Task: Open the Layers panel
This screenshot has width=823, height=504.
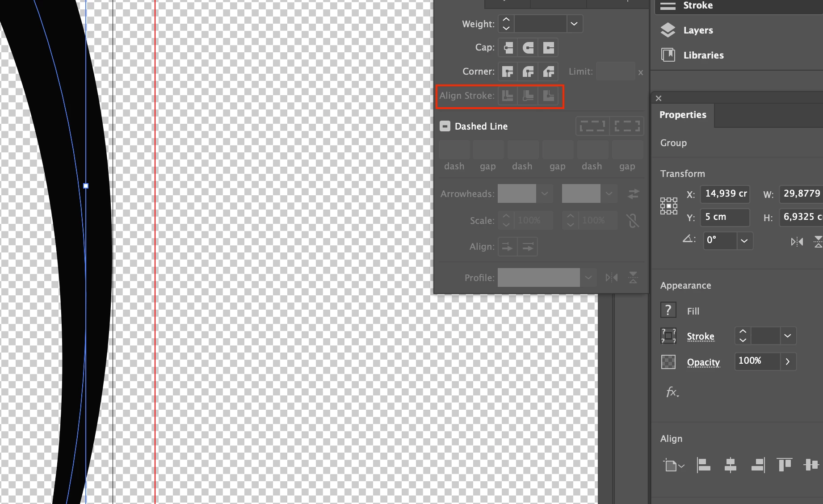Action: tap(698, 30)
